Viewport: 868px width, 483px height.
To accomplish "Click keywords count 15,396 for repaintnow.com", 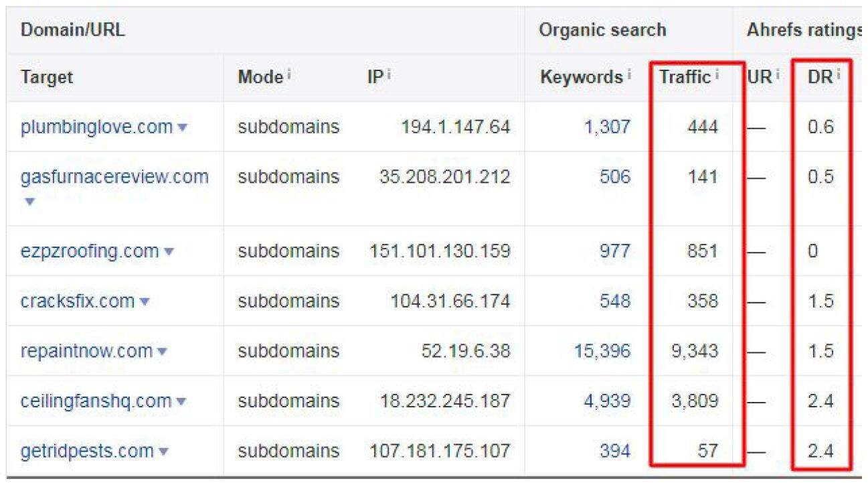I will 602,351.
